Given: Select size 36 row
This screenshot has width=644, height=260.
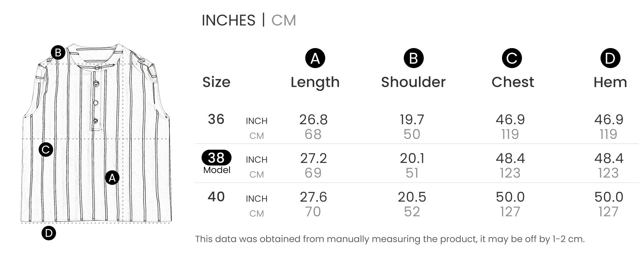Looking at the screenshot, I should point(216,119).
